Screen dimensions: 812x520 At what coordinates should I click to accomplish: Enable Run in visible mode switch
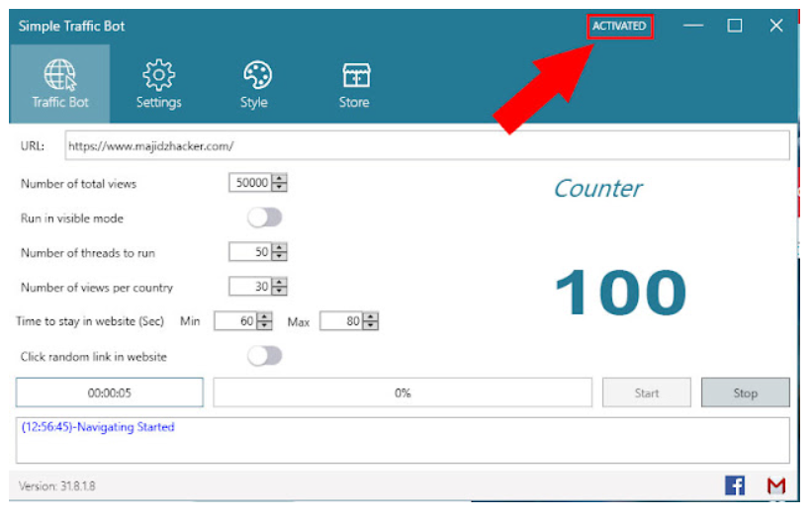pos(264,217)
